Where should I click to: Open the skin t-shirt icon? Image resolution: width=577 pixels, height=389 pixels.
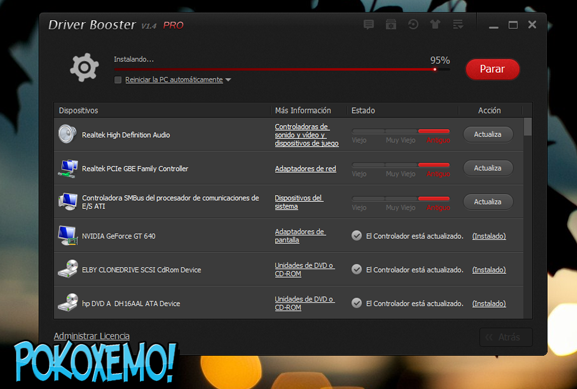click(435, 25)
